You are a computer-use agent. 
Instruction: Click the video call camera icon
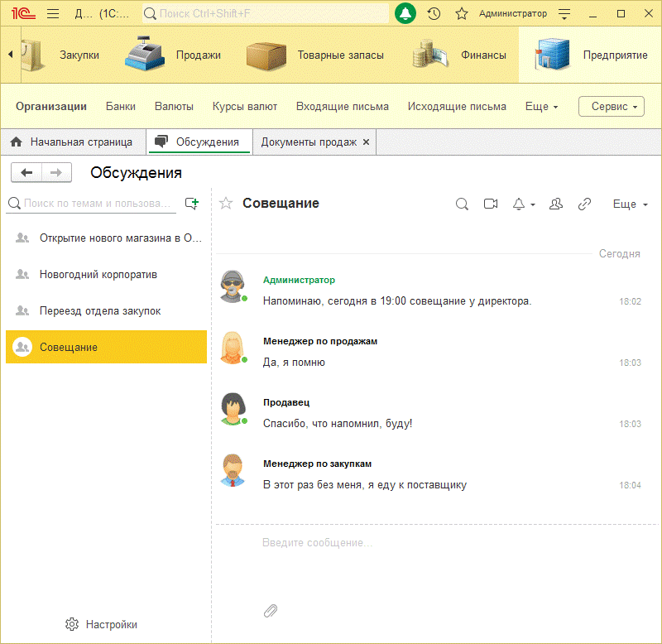[x=491, y=204]
